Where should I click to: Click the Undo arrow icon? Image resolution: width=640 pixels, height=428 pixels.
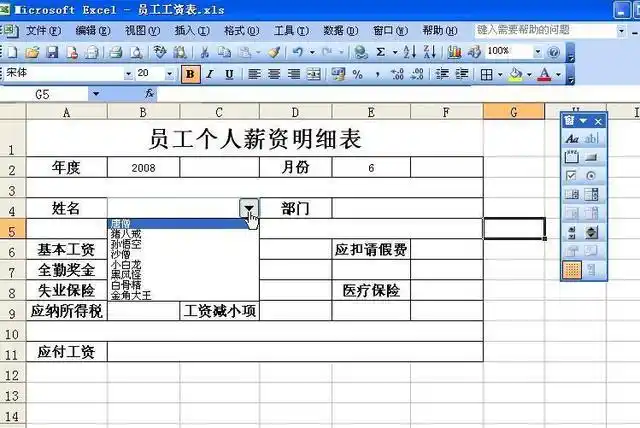(298, 52)
